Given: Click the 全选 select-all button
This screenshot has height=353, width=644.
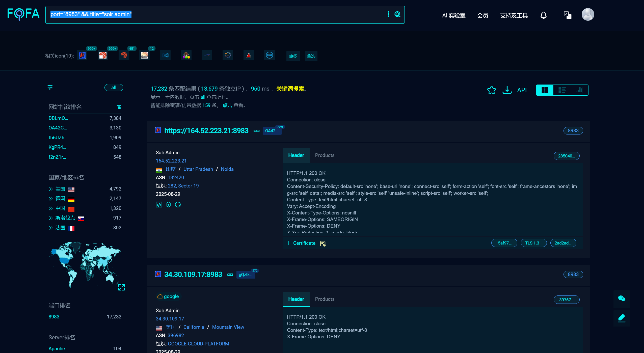Looking at the screenshot, I should coord(311,56).
